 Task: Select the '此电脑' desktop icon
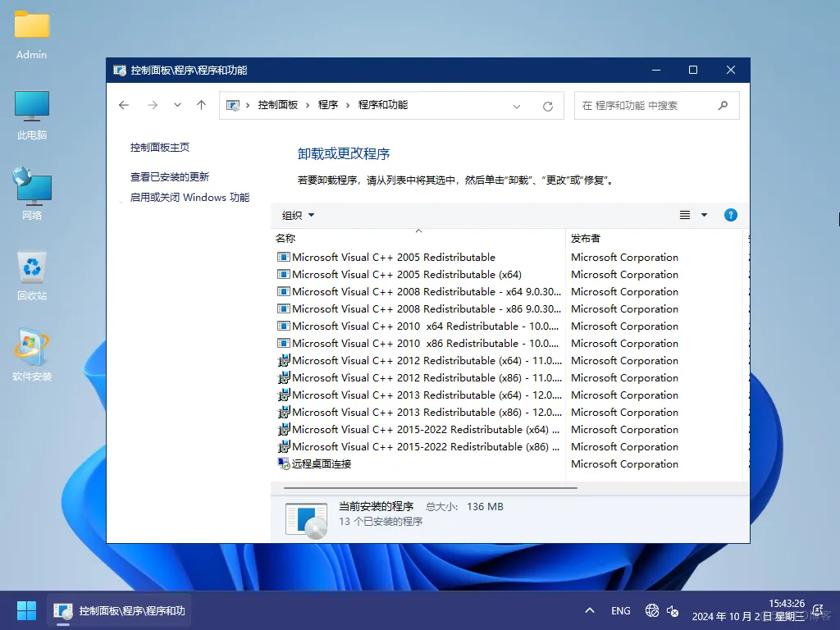(32, 116)
